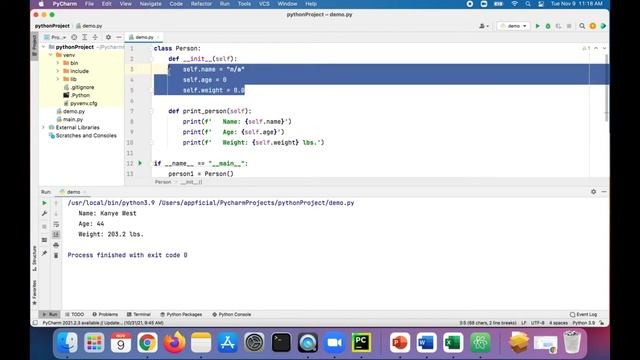Viewport: 640px width, 360px height.
Task: Print the Run console output
Action: [x=56, y=245]
